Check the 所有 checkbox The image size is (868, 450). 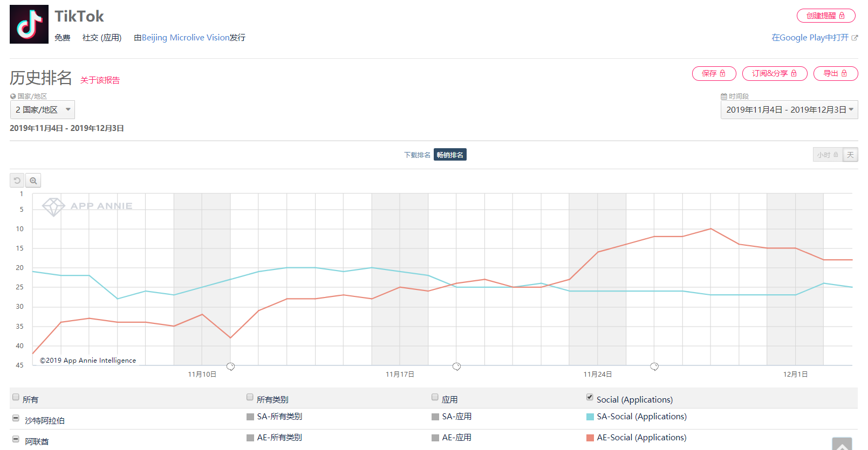(16, 397)
